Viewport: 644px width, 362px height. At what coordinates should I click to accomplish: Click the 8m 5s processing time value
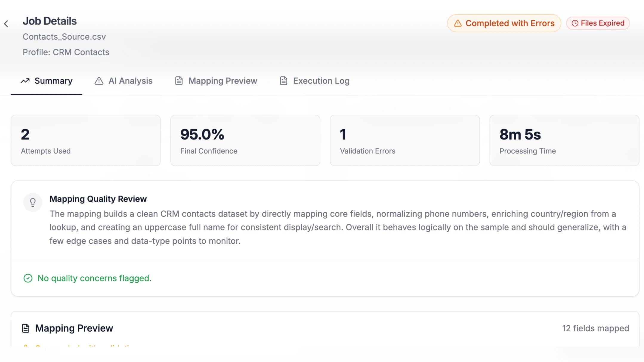click(520, 134)
